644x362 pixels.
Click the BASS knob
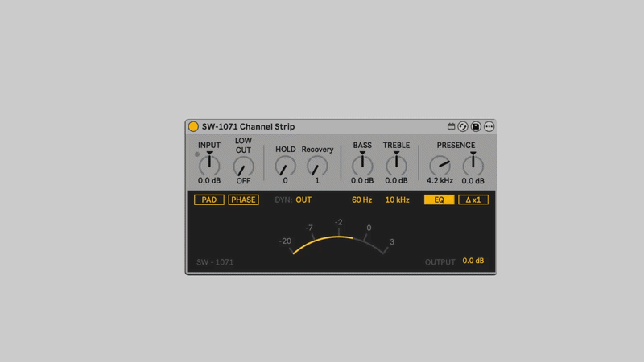point(362,165)
